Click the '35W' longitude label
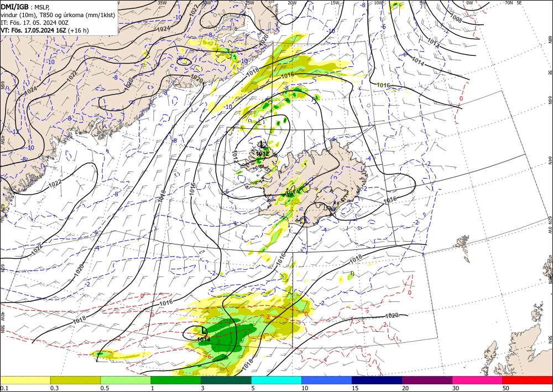The image size is (553, 392). coord(162,2)
